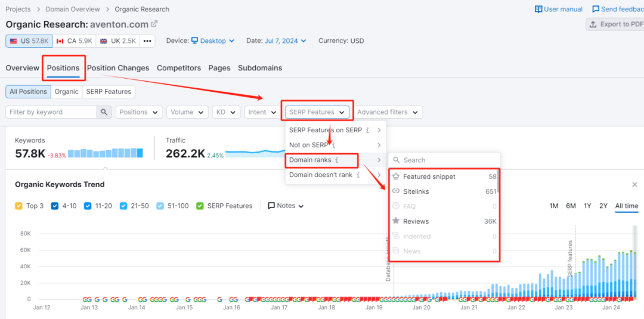The width and height of the screenshot is (644, 319).
Task: Switch to the Position Changes tab
Action: tap(118, 68)
